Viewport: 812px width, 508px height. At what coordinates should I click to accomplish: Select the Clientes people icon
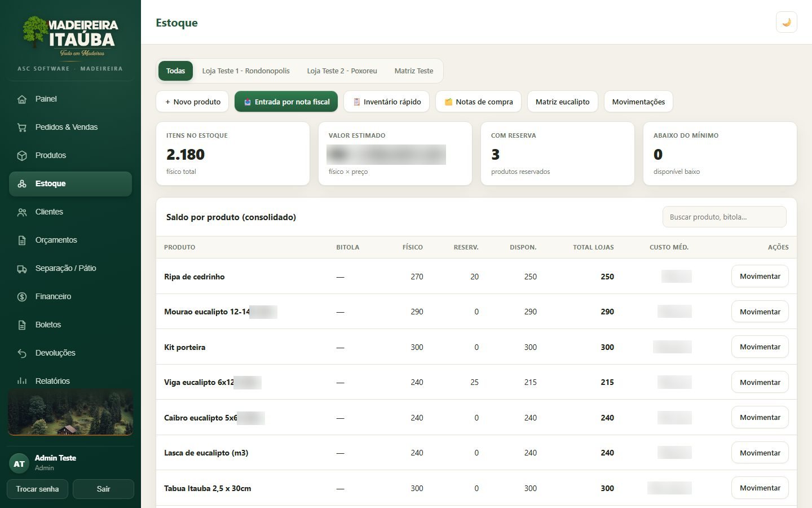point(22,212)
